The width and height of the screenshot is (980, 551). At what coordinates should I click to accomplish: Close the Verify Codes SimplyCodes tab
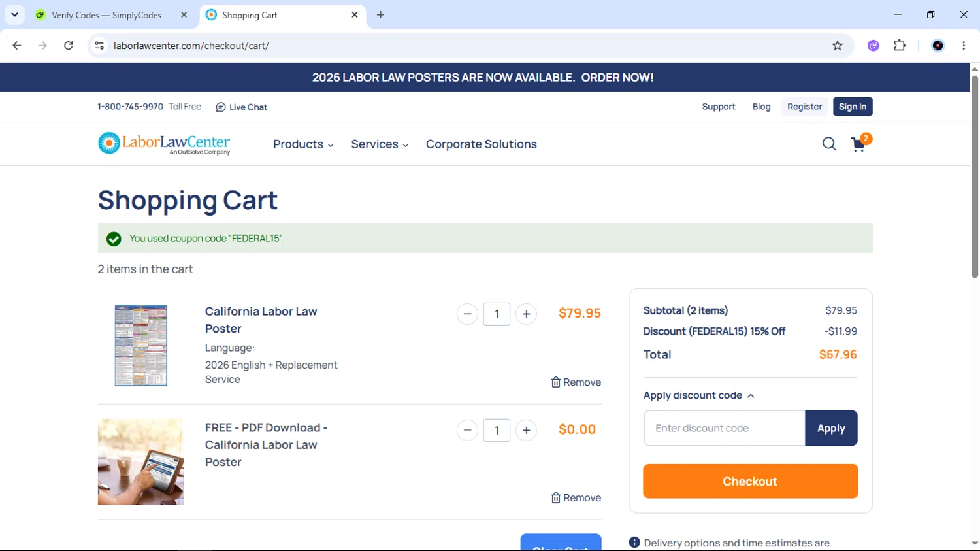point(184,15)
